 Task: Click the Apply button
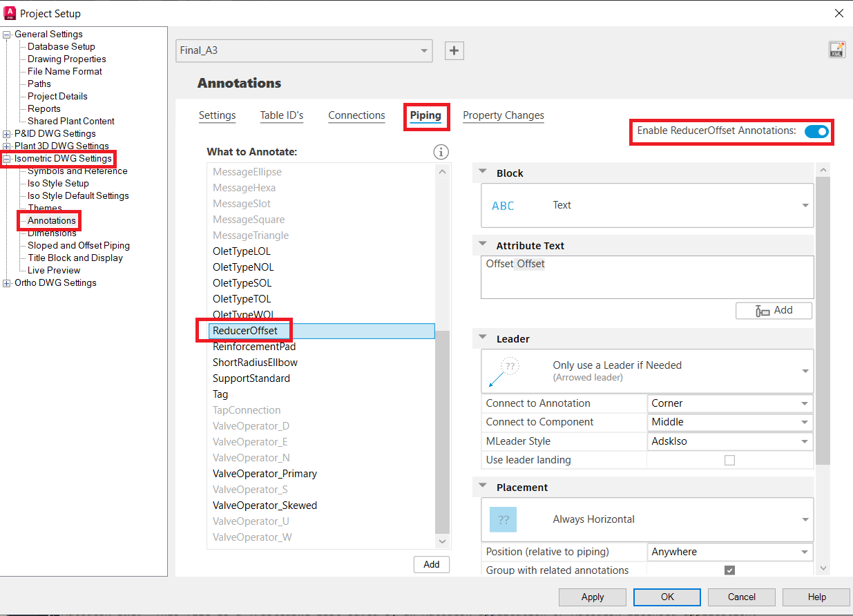[x=592, y=597]
